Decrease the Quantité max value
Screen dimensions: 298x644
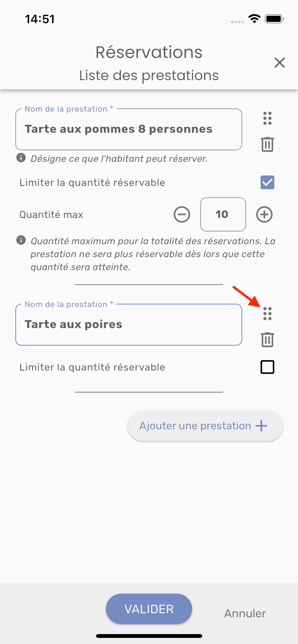[x=182, y=214]
